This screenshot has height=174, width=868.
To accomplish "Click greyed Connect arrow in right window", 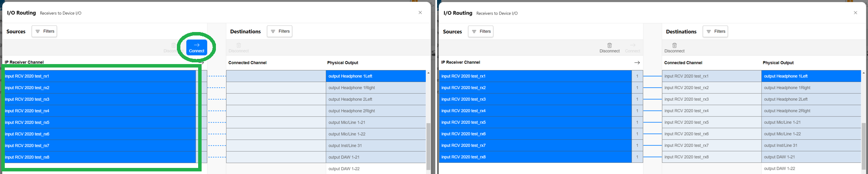I will coord(633,48).
